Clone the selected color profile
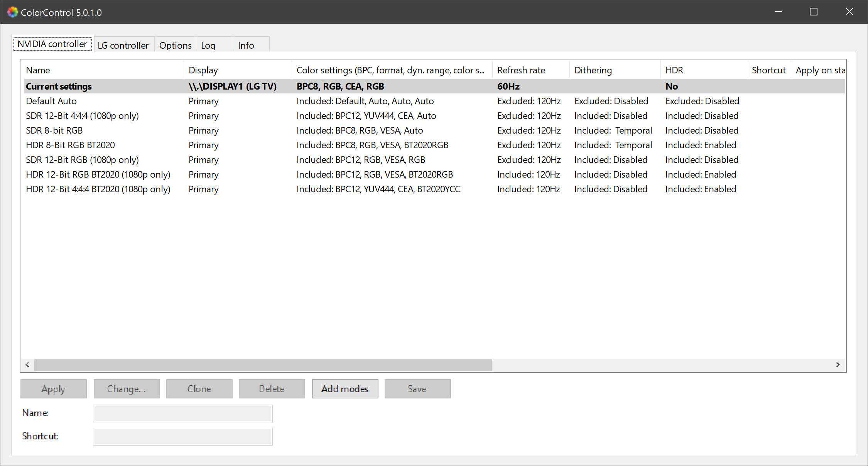Viewport: 868px width, 466px height. coord(199,389)
